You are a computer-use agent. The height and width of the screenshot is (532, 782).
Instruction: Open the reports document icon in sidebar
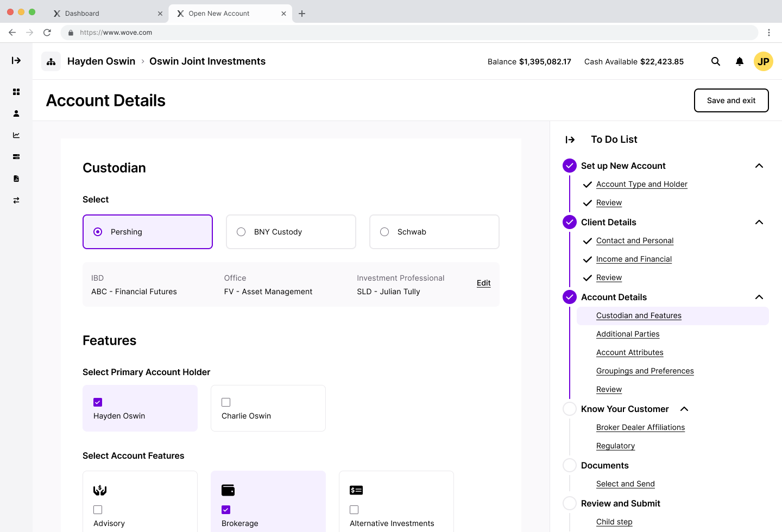16,179
